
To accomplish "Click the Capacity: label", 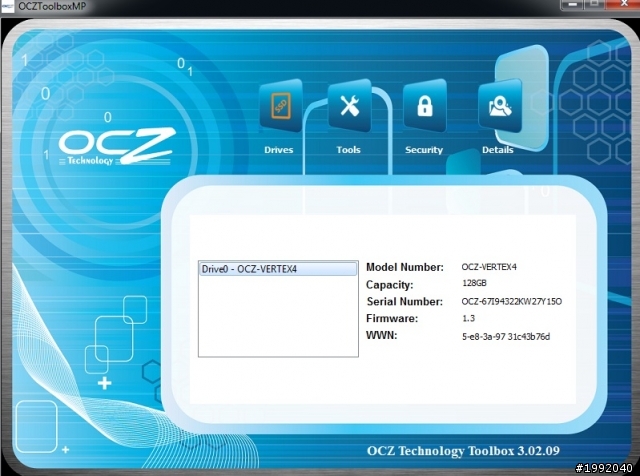I will [x=390, y=285].
